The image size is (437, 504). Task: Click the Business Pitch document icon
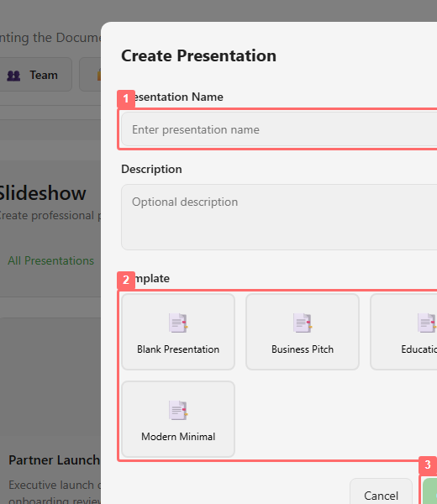(303, 323)
